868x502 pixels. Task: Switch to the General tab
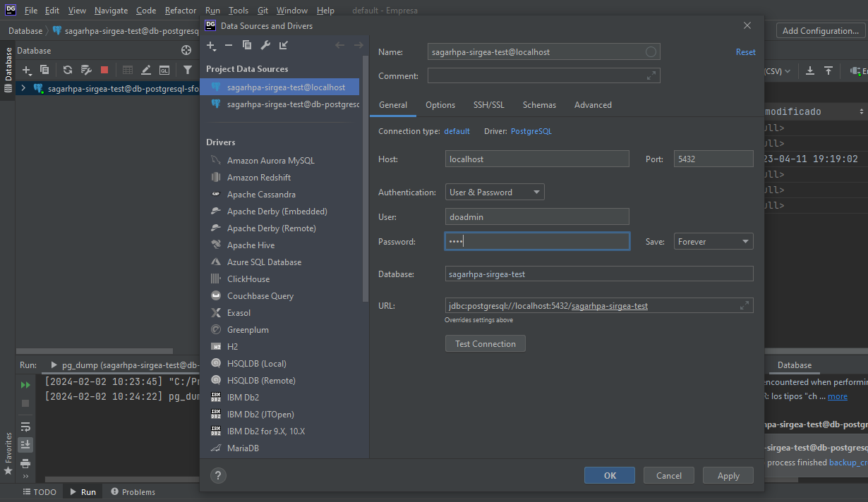click(393, 104)
